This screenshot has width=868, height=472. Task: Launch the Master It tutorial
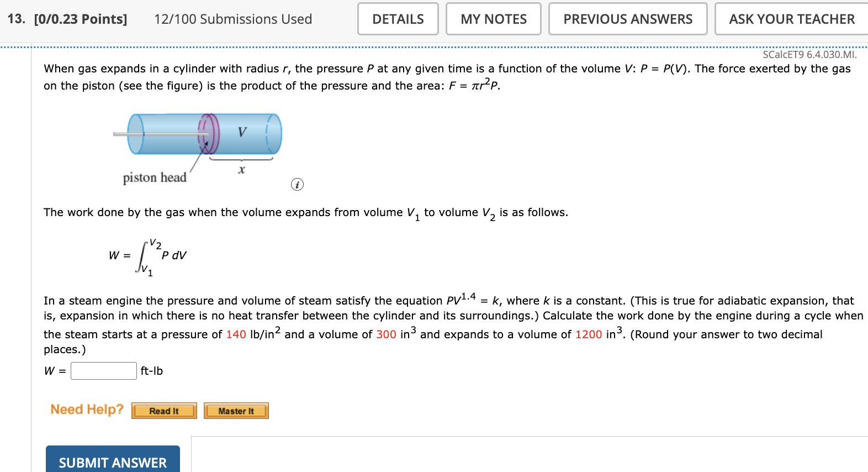[x=236, y=410]
